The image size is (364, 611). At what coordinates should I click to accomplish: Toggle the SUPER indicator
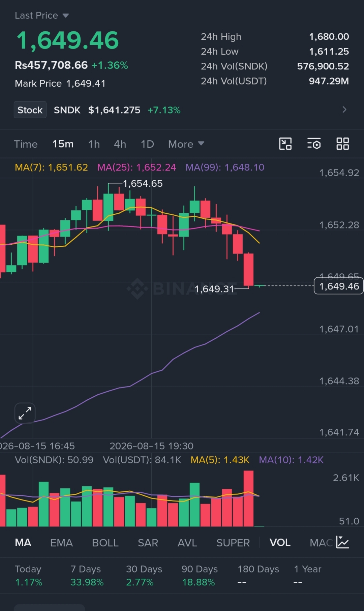(233, 543)
